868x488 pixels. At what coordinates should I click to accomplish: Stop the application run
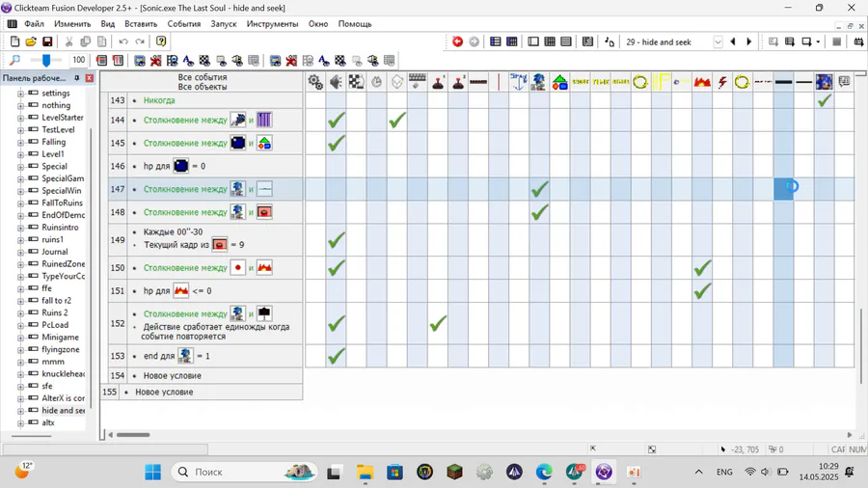(x=837, y=41)
